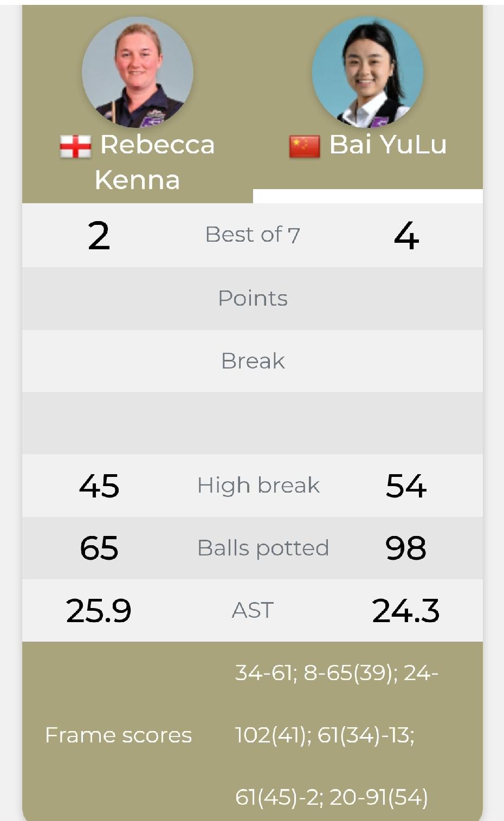Select the Points row header
This screenshot has height=821, width=504.
253,298
